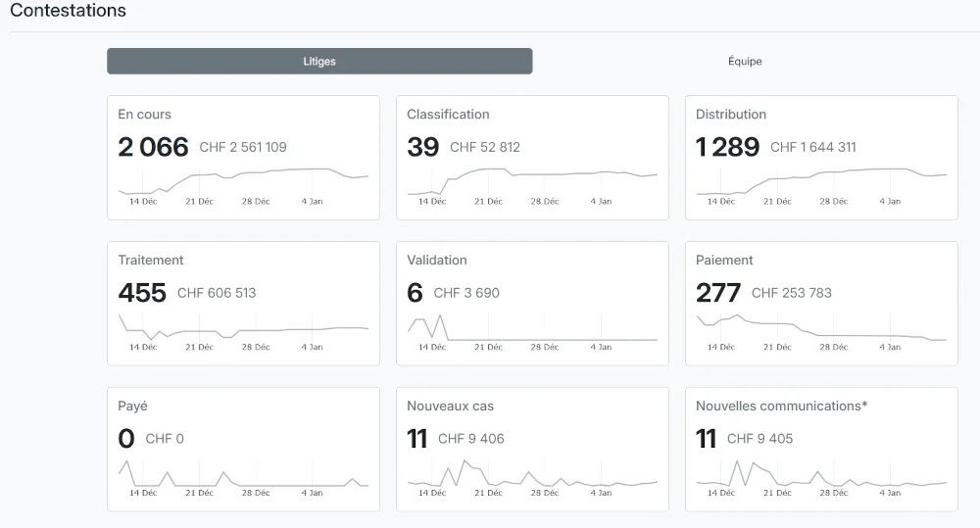Viewport: 980px width, 528px height.
Task: Click the Nouveaux cas trend sparkline
Action: (532, 473)
